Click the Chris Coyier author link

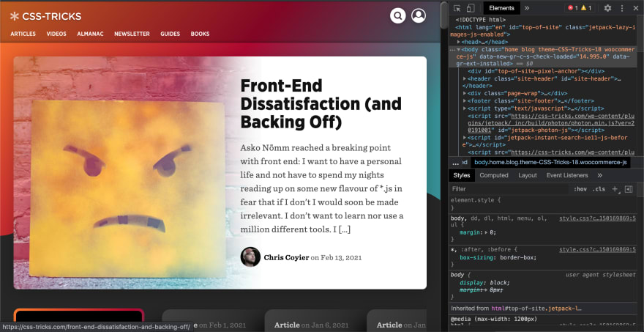coord(286,258)
